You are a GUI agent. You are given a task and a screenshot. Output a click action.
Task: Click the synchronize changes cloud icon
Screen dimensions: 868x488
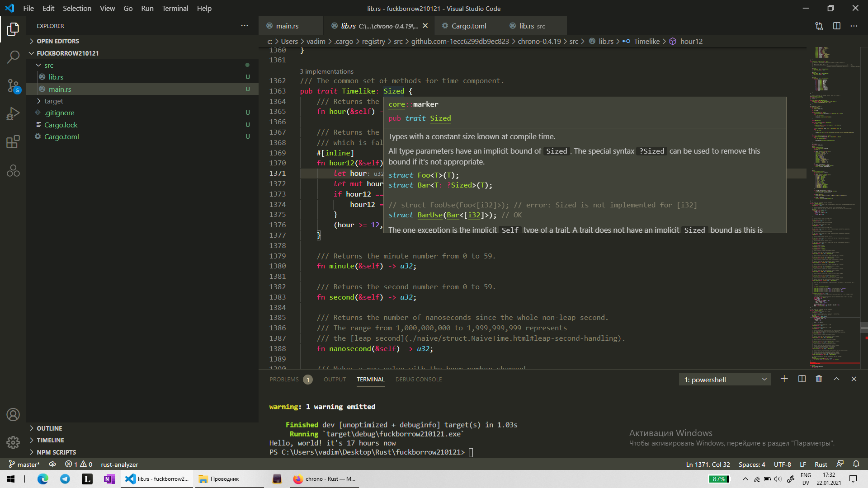(x=52, y=464)
